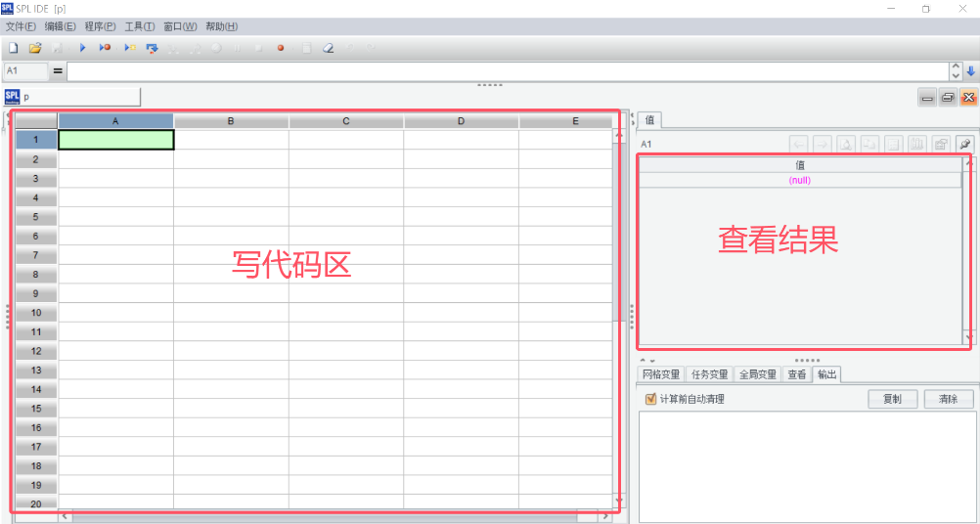This screenshot has width=980, height=524.
Task: Click the red breakpoint dot icon
Action: coord(281,48)
